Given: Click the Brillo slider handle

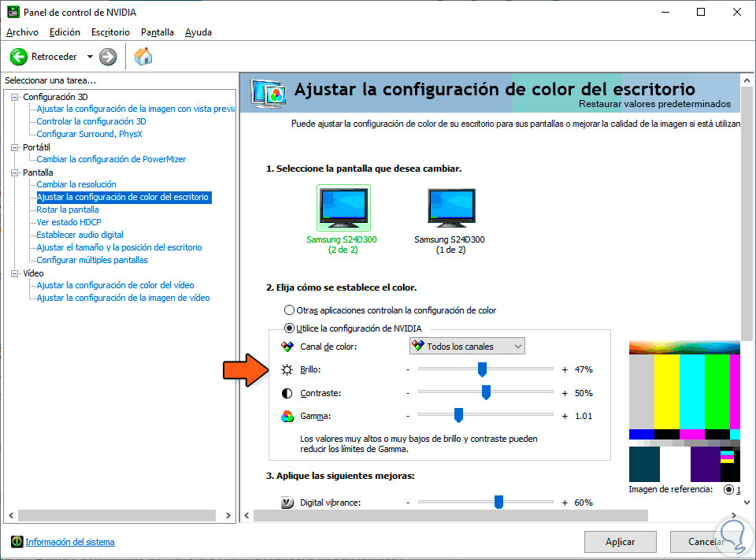Looking at the screenshot, I should tap(482, 369).
